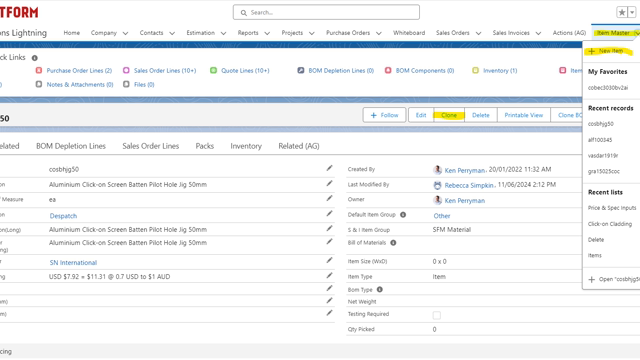
Task: Open recent record vasdar1919r
Action: pyautogui.click(x=603, y=156)
